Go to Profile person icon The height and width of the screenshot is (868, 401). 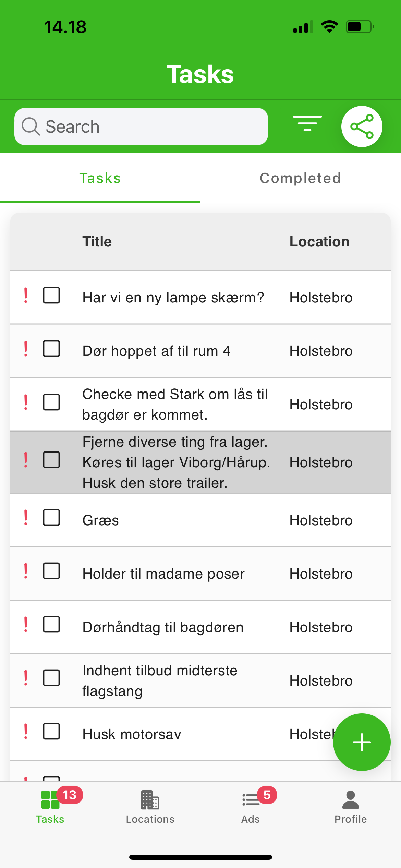[x=350, y=800]
